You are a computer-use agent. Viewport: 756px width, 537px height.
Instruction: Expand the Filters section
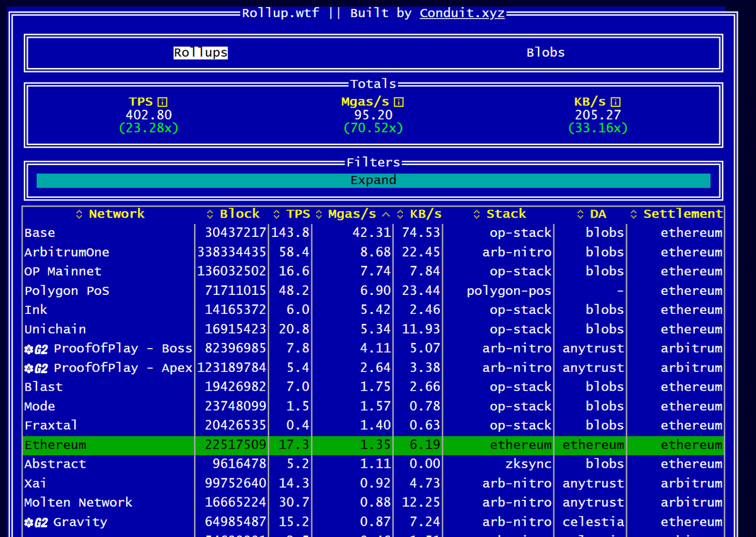click(x=374, y=181)
